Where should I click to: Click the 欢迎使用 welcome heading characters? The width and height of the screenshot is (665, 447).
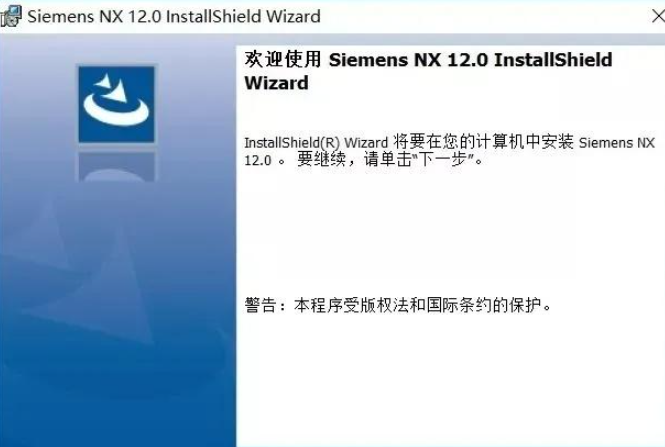click(282, 59)
